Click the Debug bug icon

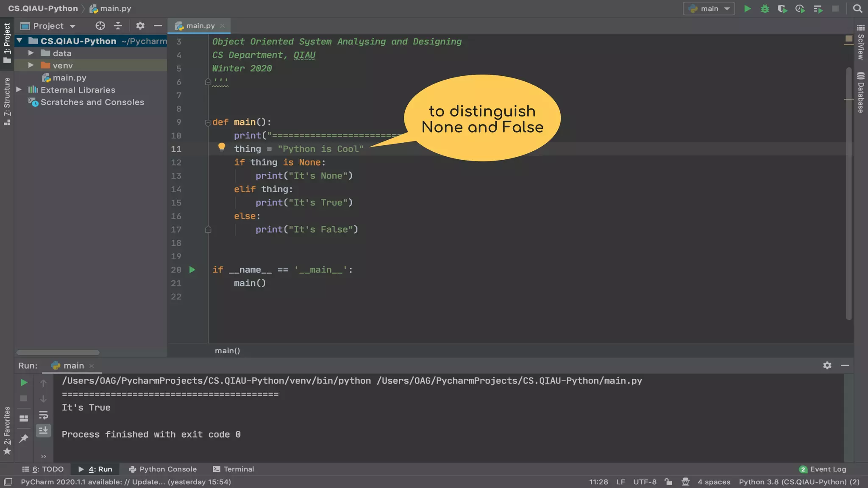765,8
